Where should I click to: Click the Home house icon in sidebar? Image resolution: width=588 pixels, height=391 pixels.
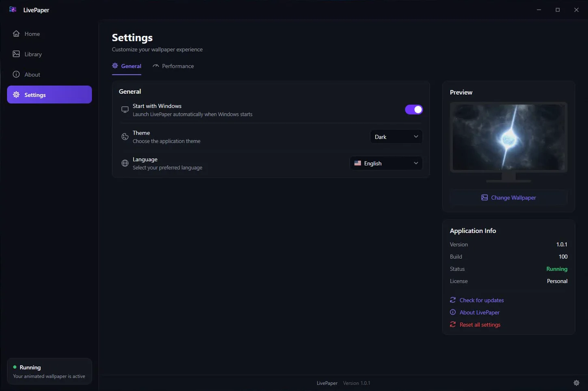coord(16,34)
